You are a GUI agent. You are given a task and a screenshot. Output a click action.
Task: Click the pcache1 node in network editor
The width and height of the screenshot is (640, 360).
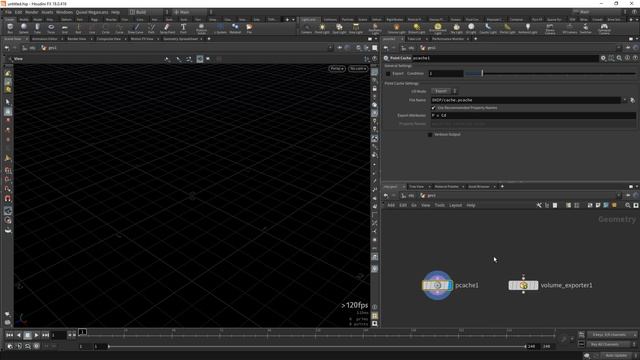click(437, 285)
